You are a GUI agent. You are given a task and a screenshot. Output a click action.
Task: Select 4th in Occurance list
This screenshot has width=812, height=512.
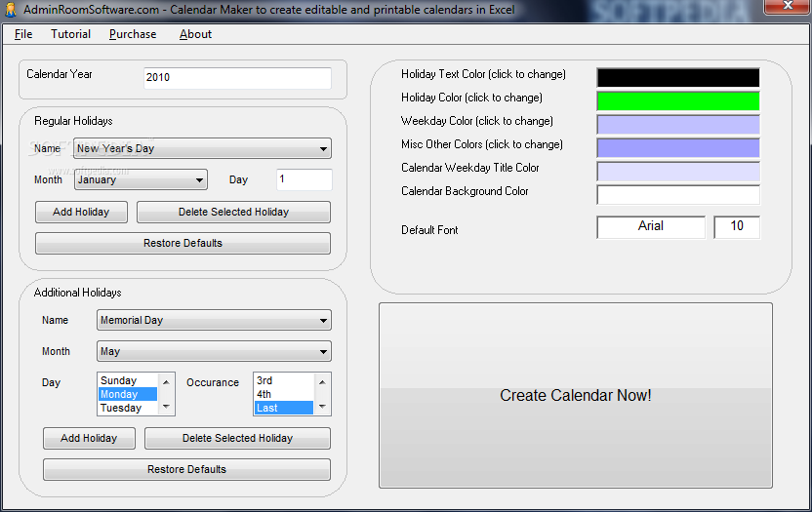[284, 394]
